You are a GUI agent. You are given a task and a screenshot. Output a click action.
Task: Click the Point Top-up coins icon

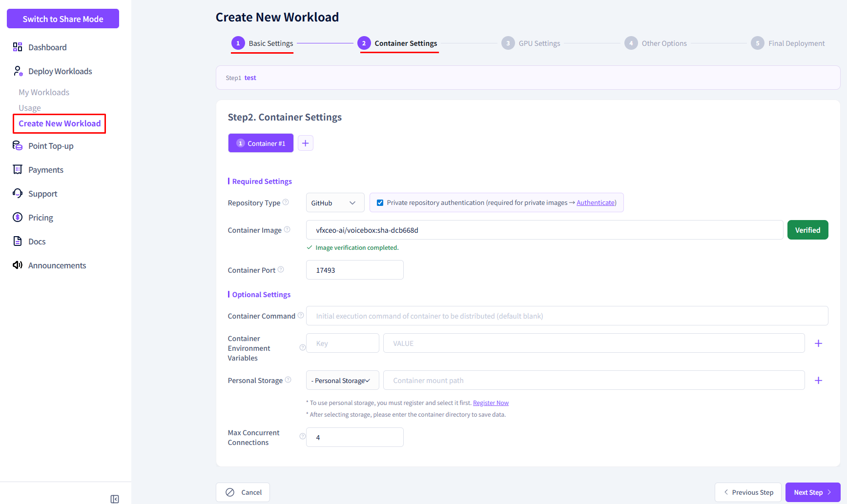click(18, 145)
